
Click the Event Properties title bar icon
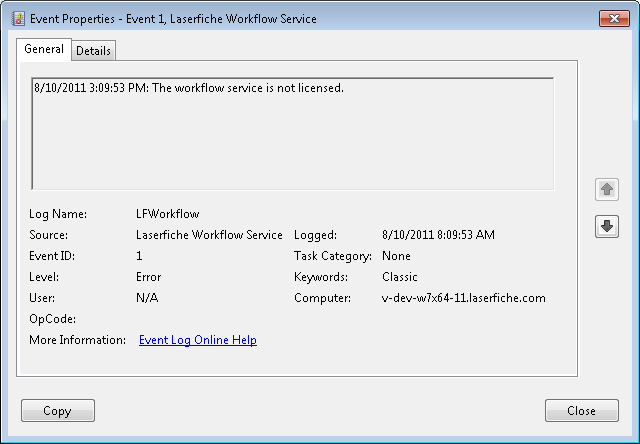17,19
